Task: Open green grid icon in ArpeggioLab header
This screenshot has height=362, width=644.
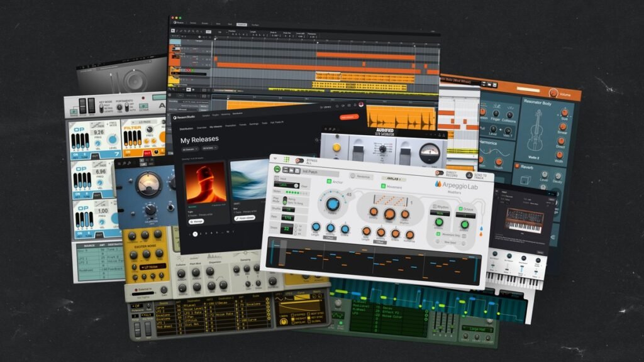Action: pos(286,160)
